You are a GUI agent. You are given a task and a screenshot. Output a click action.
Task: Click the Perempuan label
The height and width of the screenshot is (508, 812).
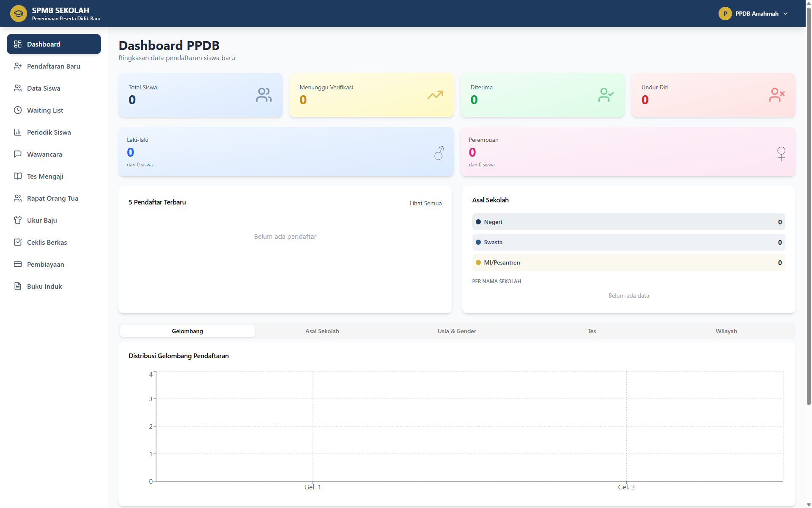pyautogui.click(x=483, y=140)
